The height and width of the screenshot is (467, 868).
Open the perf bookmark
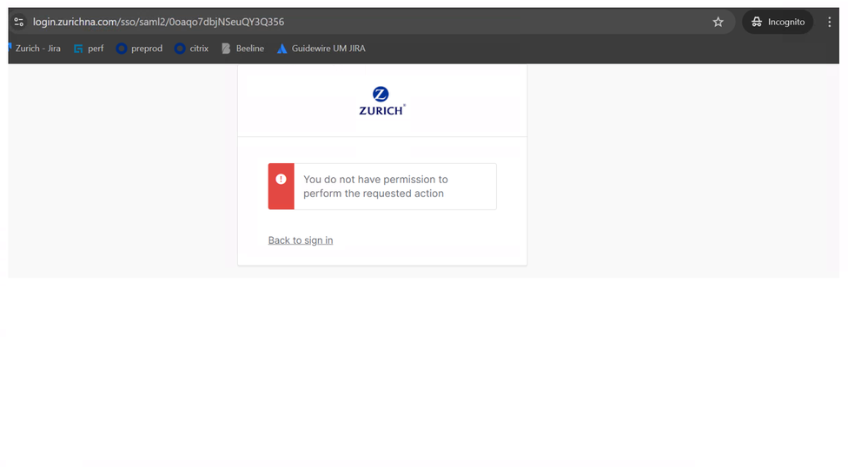pos(89,49)
